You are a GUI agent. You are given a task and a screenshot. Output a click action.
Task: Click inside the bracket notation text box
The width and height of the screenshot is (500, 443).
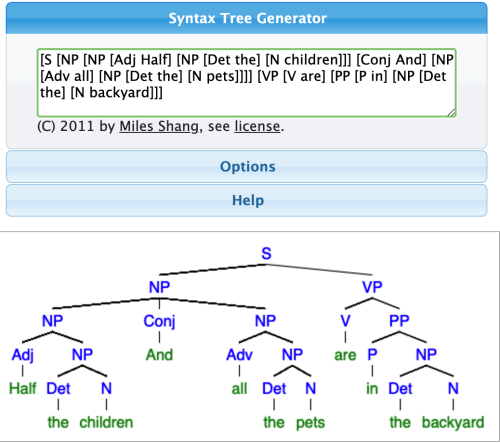(247, 83)
